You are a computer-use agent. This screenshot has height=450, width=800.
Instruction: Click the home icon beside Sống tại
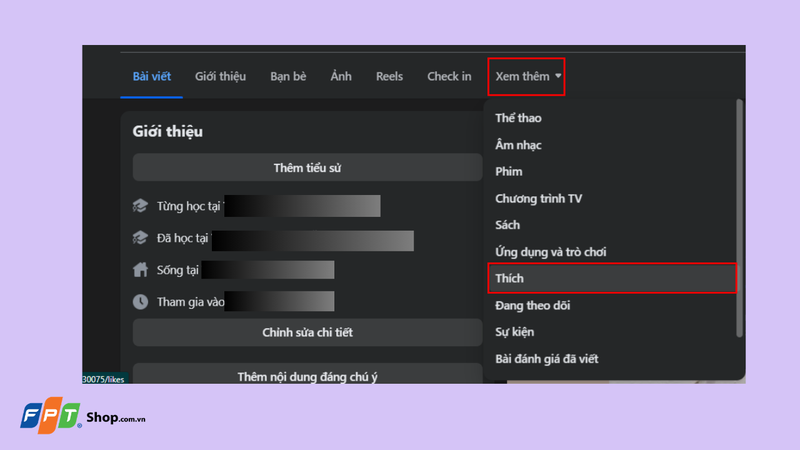click(x=140, y=269)
